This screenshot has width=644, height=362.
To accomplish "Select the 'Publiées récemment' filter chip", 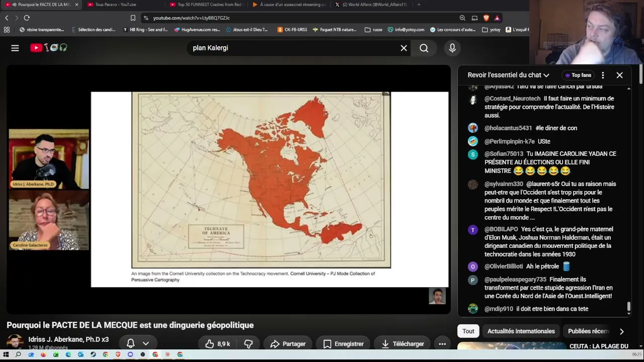I will tap(589, 331).
